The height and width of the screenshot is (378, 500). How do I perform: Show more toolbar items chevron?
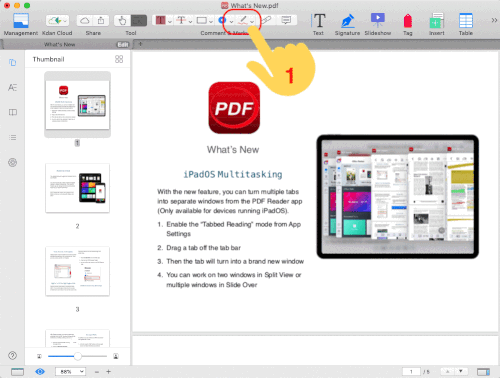click(494, 20)
